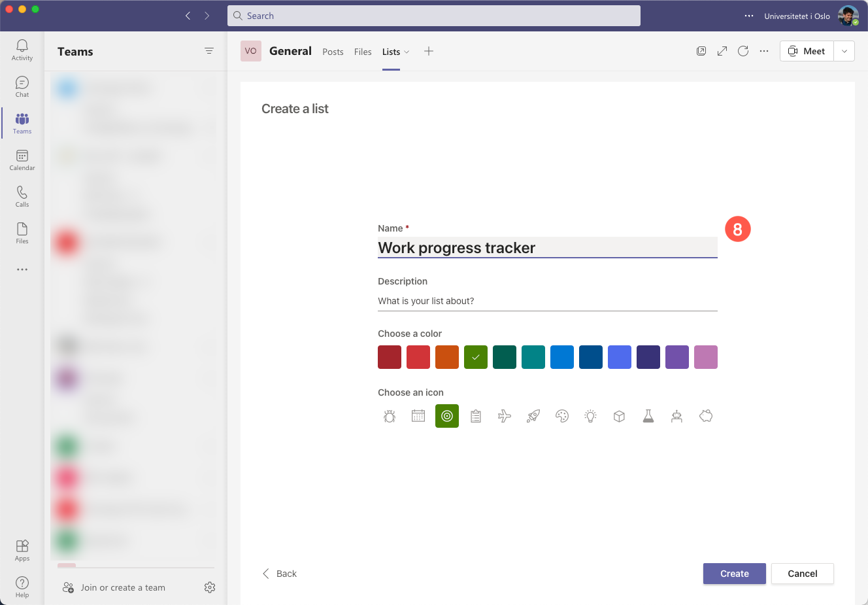Select the bug icon for the list

(x=390, y=416)
